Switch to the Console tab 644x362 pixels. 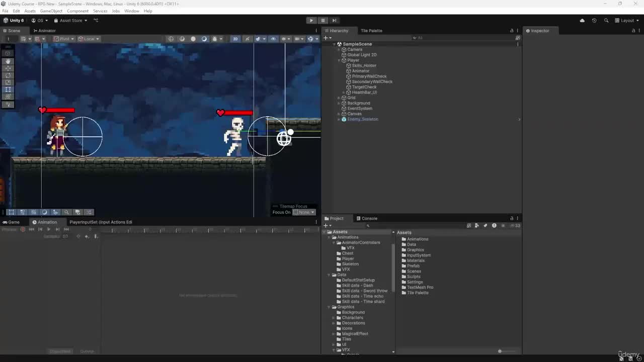point(367,219)
